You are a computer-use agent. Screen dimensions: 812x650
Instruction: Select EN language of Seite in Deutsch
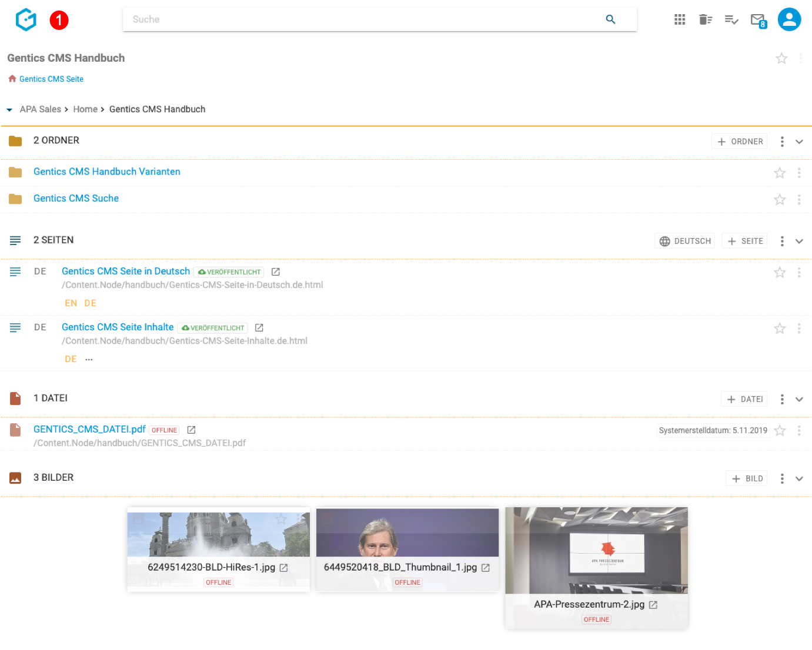(71, 303)
